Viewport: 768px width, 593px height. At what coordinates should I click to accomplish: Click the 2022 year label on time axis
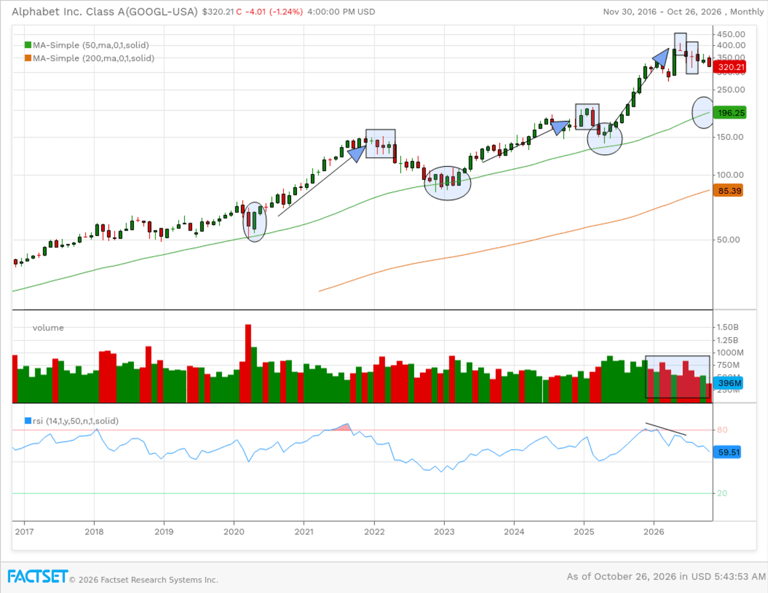click(374, 532)
